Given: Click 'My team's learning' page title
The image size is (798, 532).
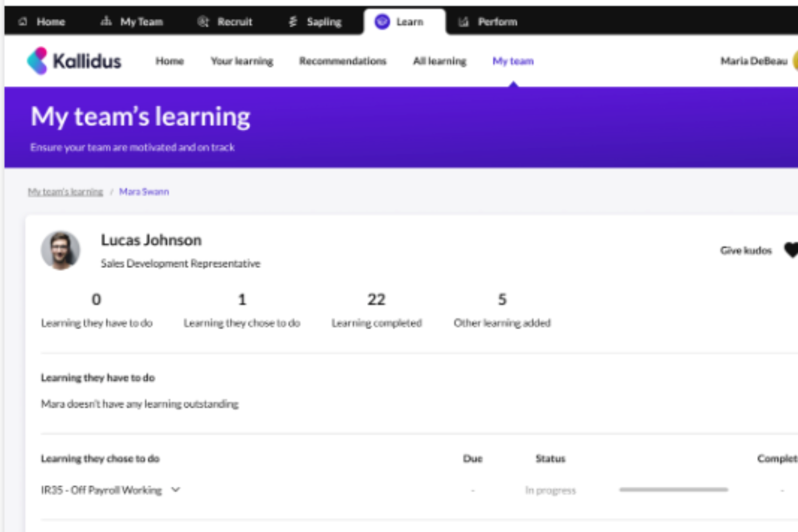Looking at the screenshot, I should click(140, 116).
